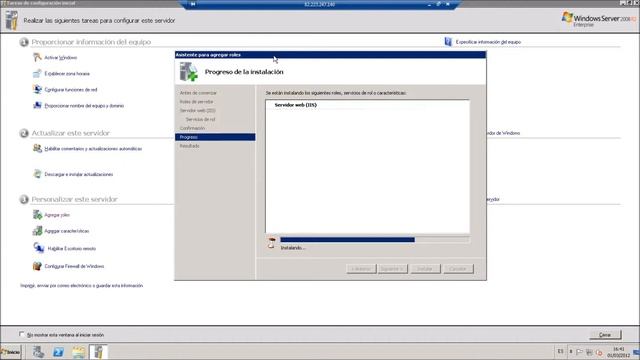Click the network tray icon
The height and width of the screenshot is (360, 640).
pos(589,352)
